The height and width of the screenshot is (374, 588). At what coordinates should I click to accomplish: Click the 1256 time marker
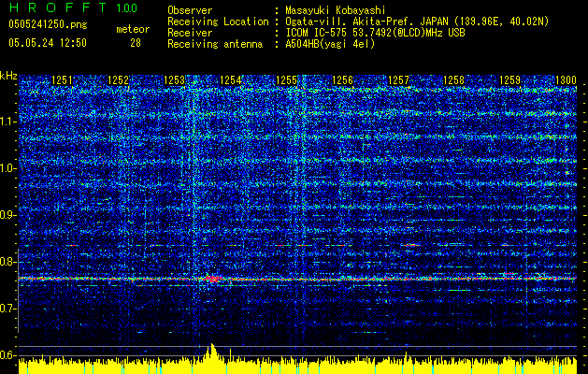click(342, 80)
